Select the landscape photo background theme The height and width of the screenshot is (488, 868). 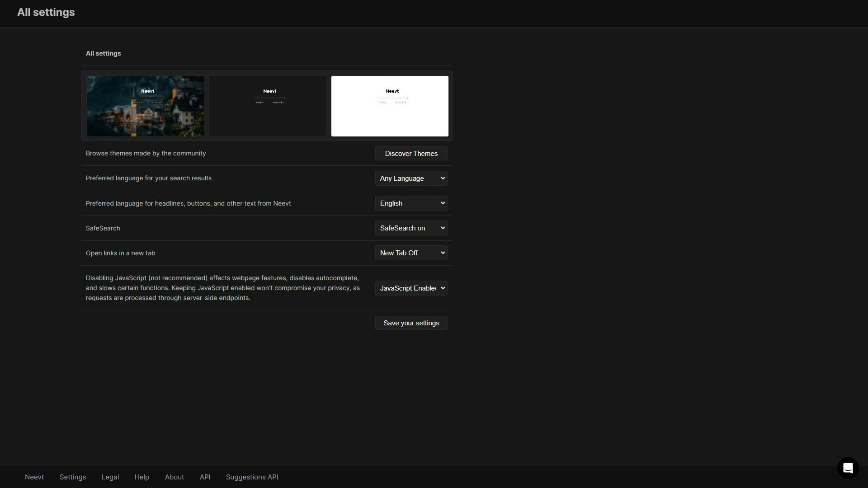coord(145,106)
